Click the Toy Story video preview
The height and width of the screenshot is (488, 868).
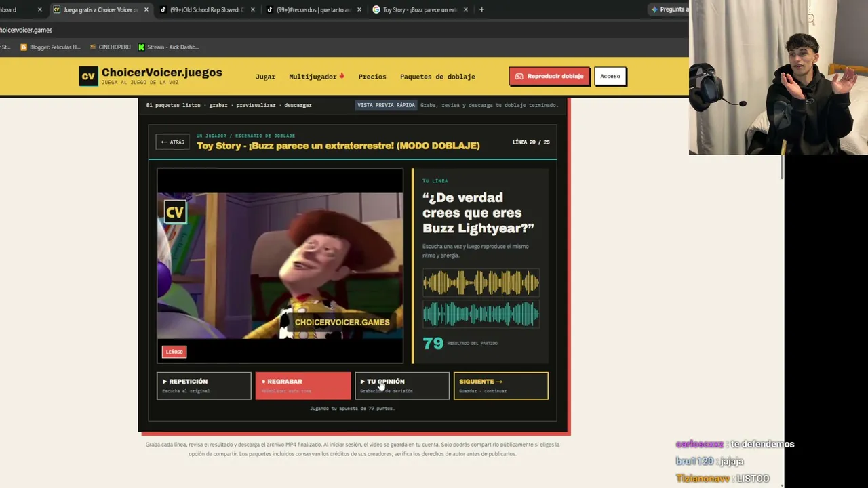pyautogui.click(x=280, y=266)
